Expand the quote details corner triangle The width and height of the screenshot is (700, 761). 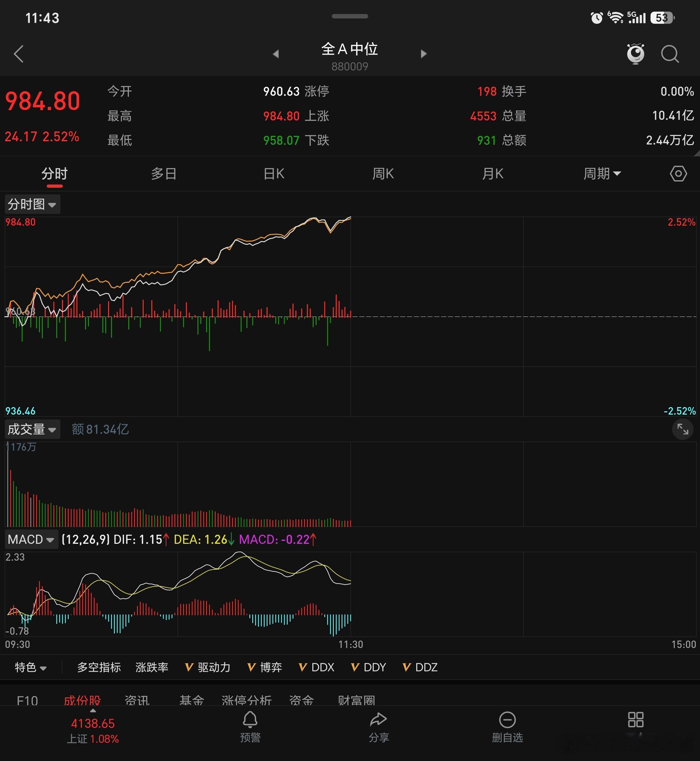[697, 153]
